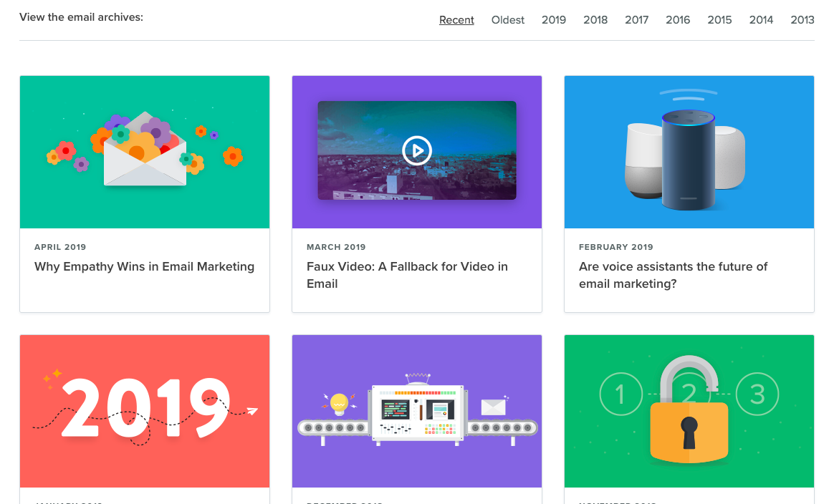The width and height of the screenshot is (829, 504).
Task: Click the MARCH 2019 date label
Action: point(336,247)
